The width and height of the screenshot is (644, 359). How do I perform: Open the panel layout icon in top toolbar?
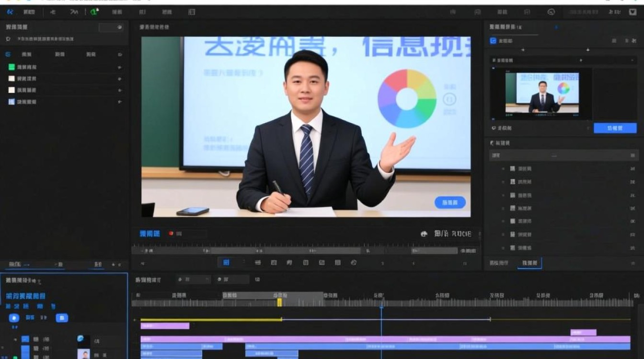click(x=192, y=12)
